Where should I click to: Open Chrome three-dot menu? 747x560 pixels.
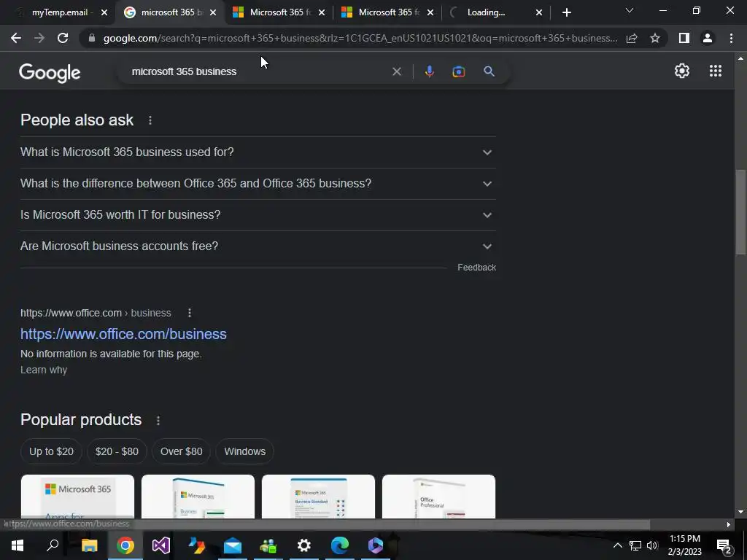pyautogui.click(x=731, y=38)
